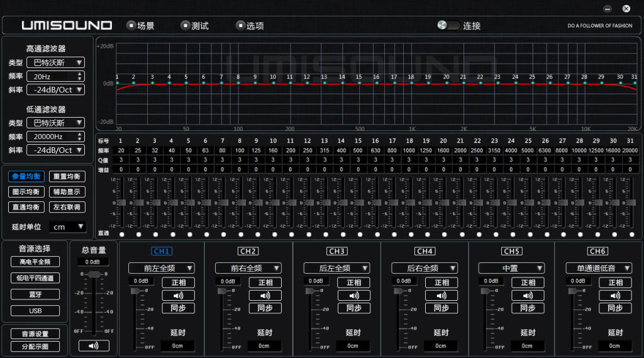Select the 选项 radio option
644x358 pixels.
(x=240, y=26)
